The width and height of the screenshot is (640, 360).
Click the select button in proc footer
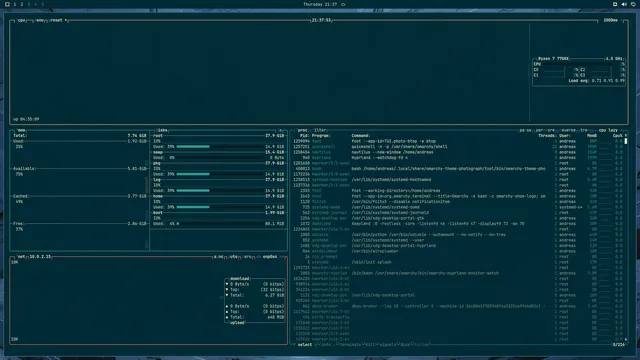(304, 345)
